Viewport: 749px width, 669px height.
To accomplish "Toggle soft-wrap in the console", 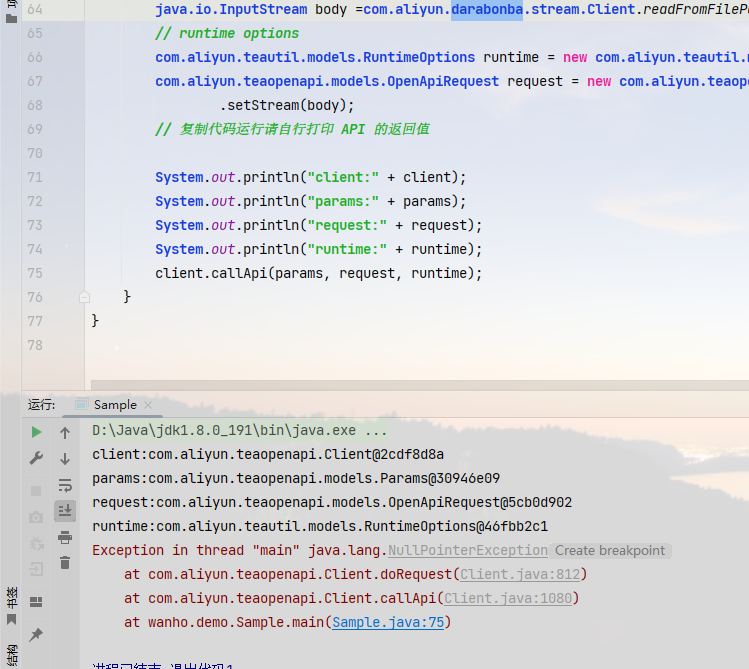I will pyautogui.click(x=65, y=485).
